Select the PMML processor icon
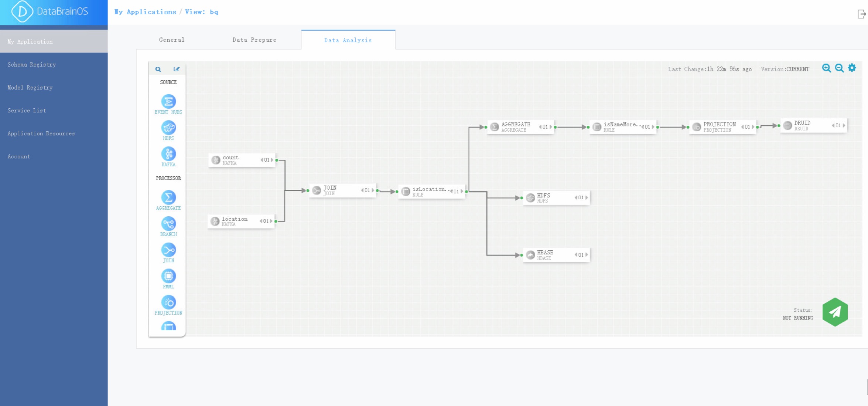The image size is (868, 406). click(168, 276)
